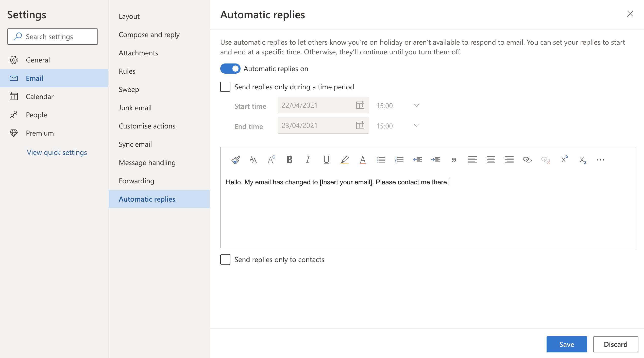Open Compose and reply settings
644x358 pixels.
pos(159,35)
